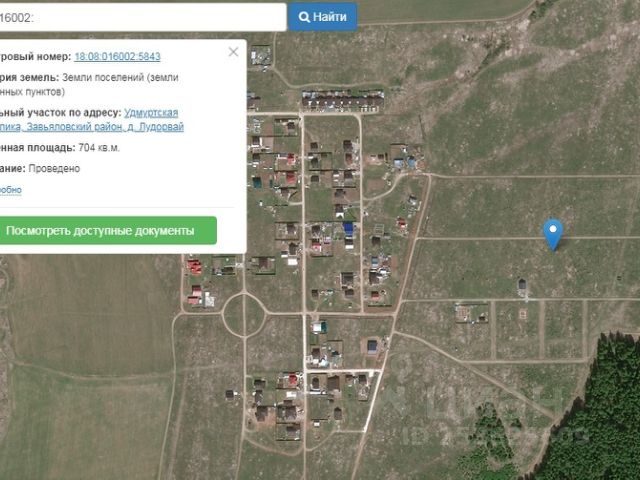Viewport: 640px width, 480px height.
Task: Click the lone building below the pin
Action: 521,286
